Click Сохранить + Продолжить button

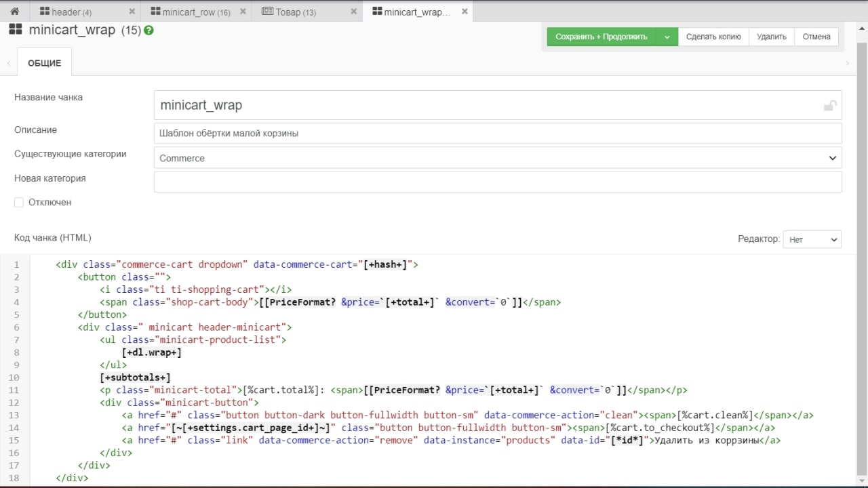coord(601,37)
